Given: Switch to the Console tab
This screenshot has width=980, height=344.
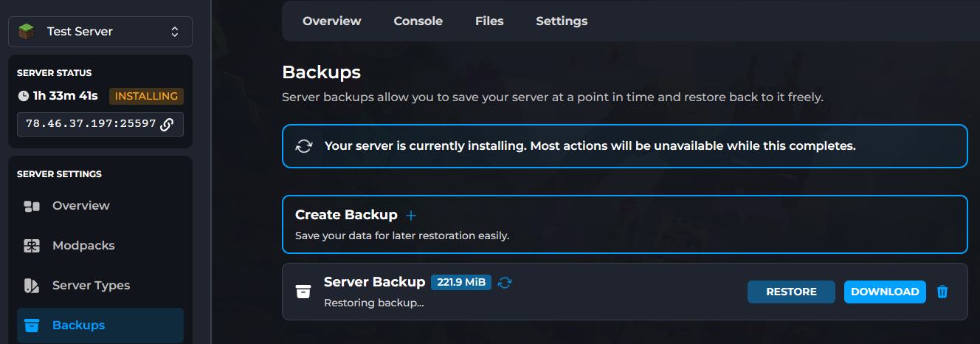Looking at the screenshot, I should point(418,21).
